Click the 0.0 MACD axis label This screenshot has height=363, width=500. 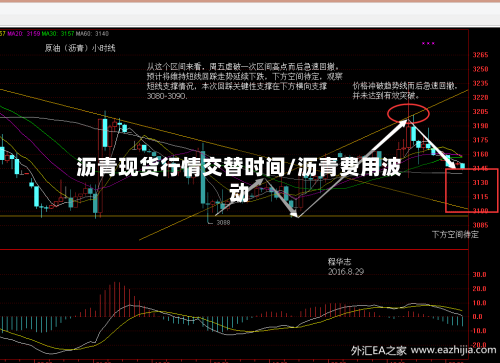478,317
